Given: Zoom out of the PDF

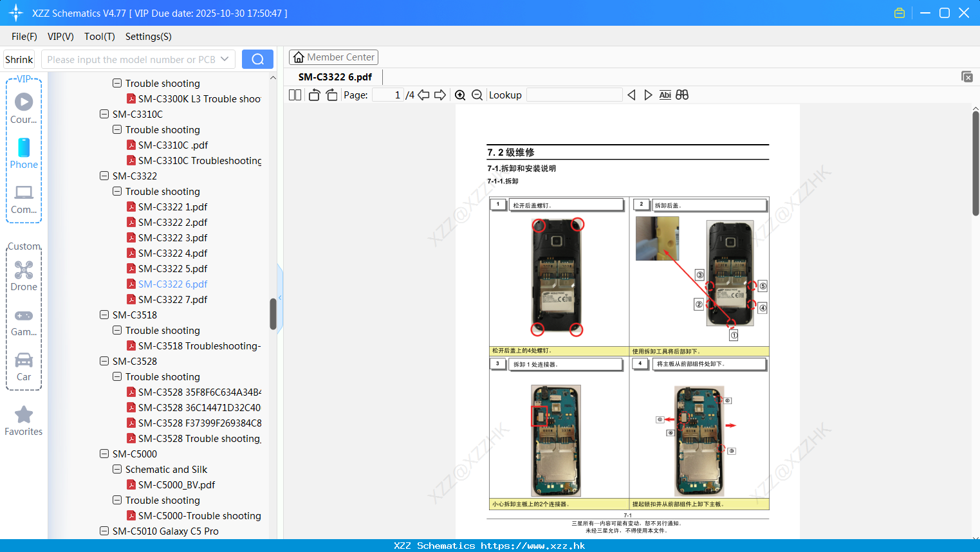Looking at the screenshot, I should point(477,95).
